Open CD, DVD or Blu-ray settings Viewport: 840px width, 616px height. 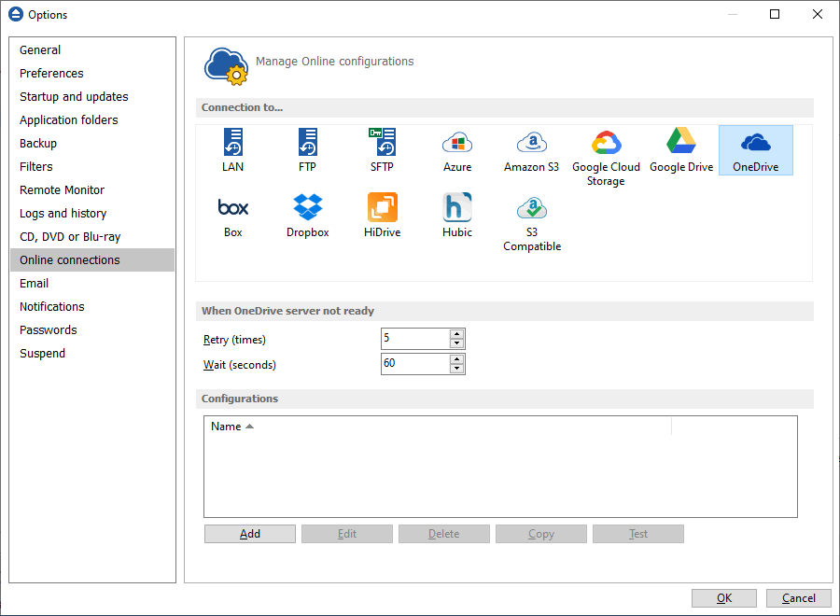(x=92, y=237)
